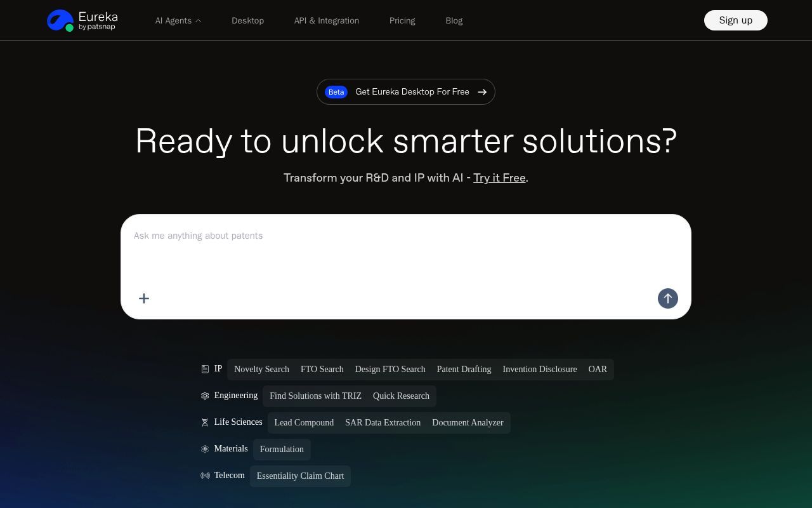Click the Life Sciences DNA icon
The image size is (812, 508).
click(205, 422)
